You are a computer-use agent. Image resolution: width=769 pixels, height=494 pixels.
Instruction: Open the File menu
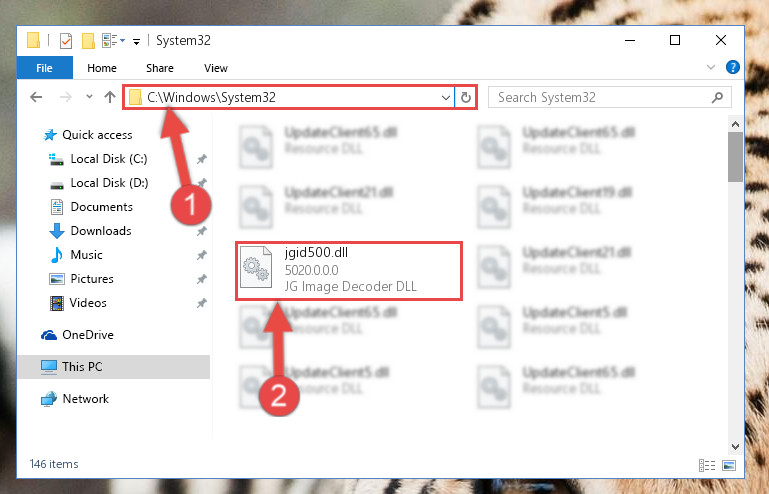pos(45,68)
